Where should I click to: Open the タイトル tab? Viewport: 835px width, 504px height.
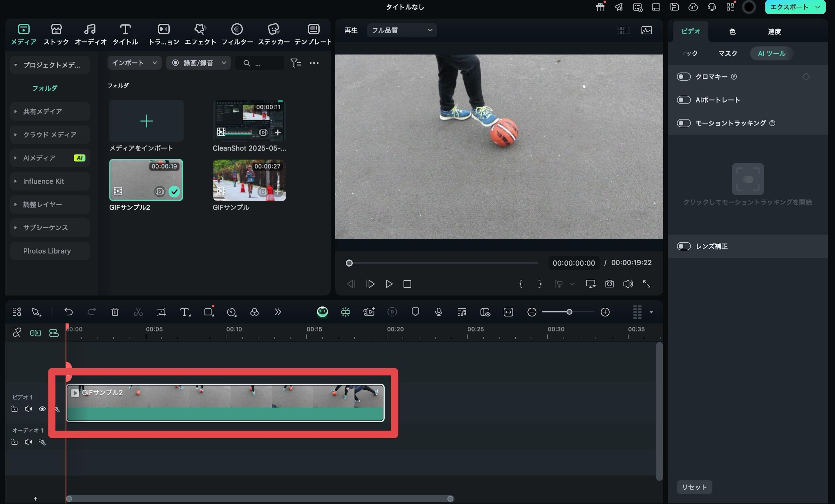click(125, 34)
